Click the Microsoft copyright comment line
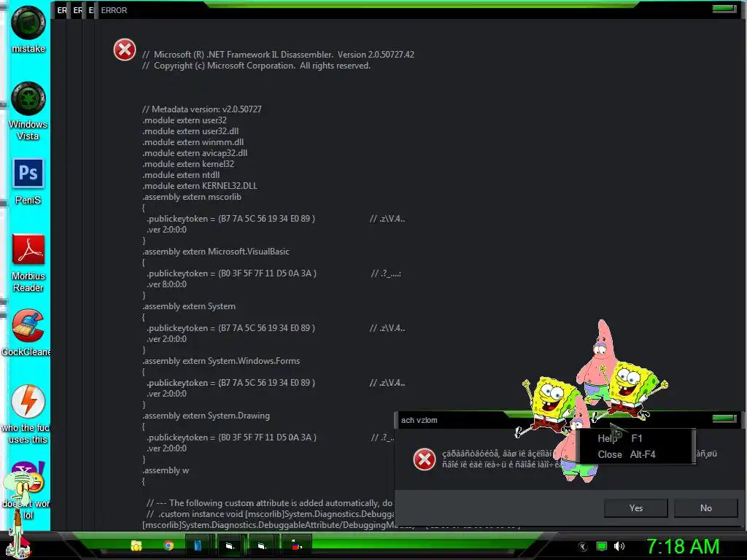Image resolution: width=747 pixels, height=560 pixels. tap(256, 66)
